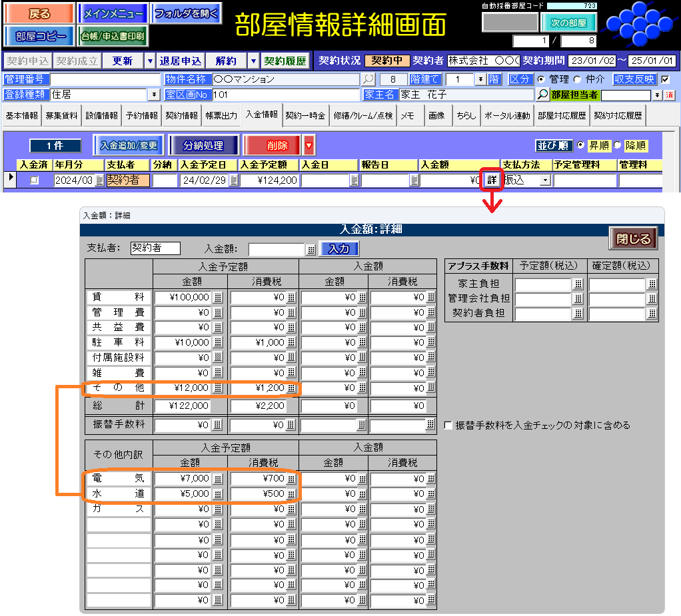Open calculator icon for 電気 planned amount
681x616 pixels.
(x=218, y=479)
